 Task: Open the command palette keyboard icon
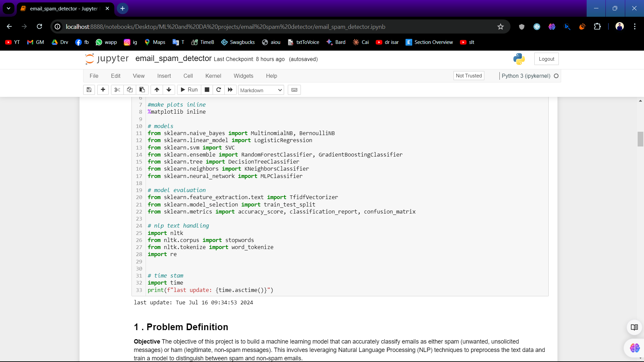click(294, 90)
